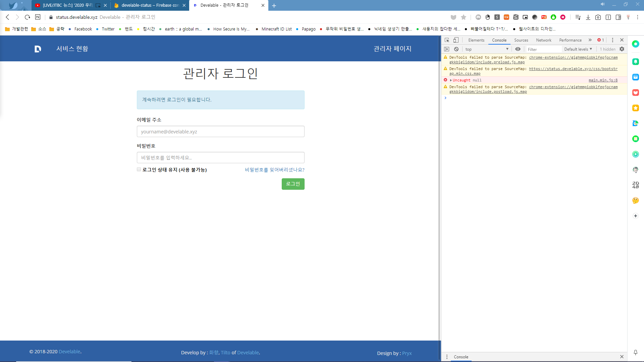Show the console sidebar panel icon
Screen dimensions: 644x362
click(x=447, y=49)
